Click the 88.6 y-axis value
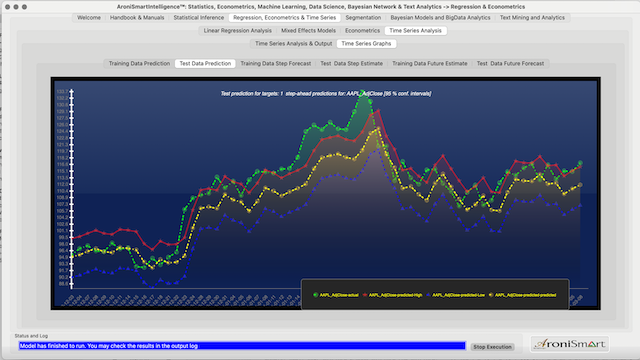Image resolution: width=640 pixels, height=360 pixels. click(63, 284)
